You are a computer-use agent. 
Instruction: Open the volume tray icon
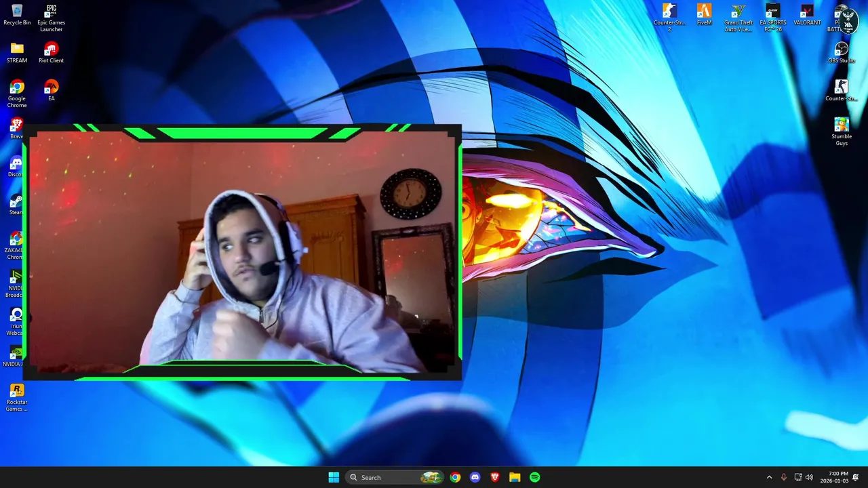pos(809,477)
